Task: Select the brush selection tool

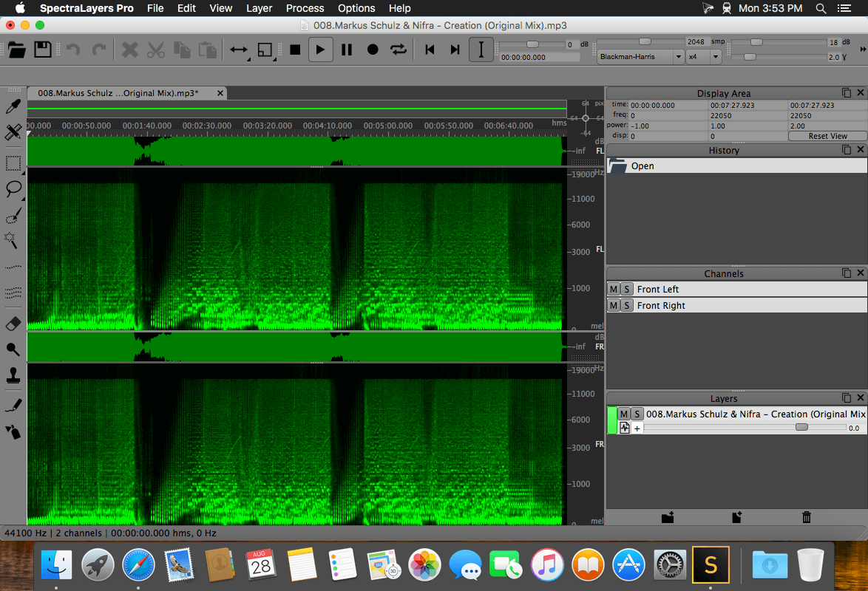Action: point(13,215)
